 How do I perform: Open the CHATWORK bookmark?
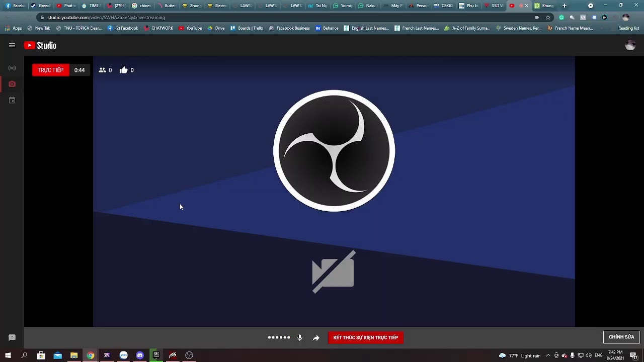pyautogui.click(x=158, y=28)
